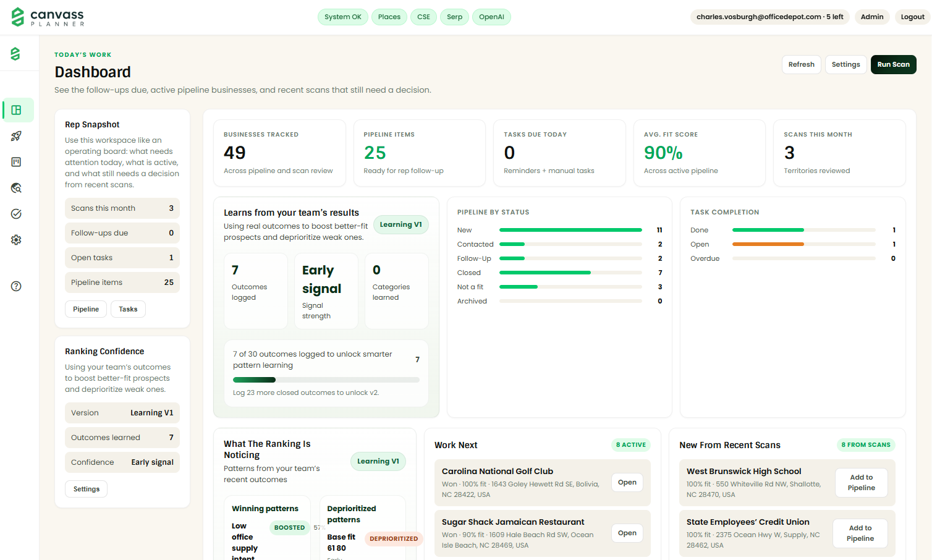The height and width of the screenshot is (560, 932).
Task: Click the Serp status pill
Action: click(455, 17)
